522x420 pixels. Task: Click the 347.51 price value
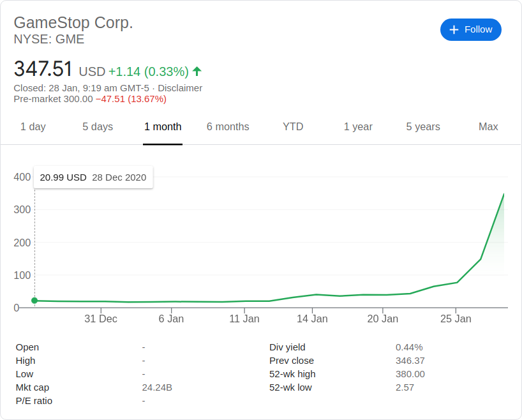coord(43,68)
